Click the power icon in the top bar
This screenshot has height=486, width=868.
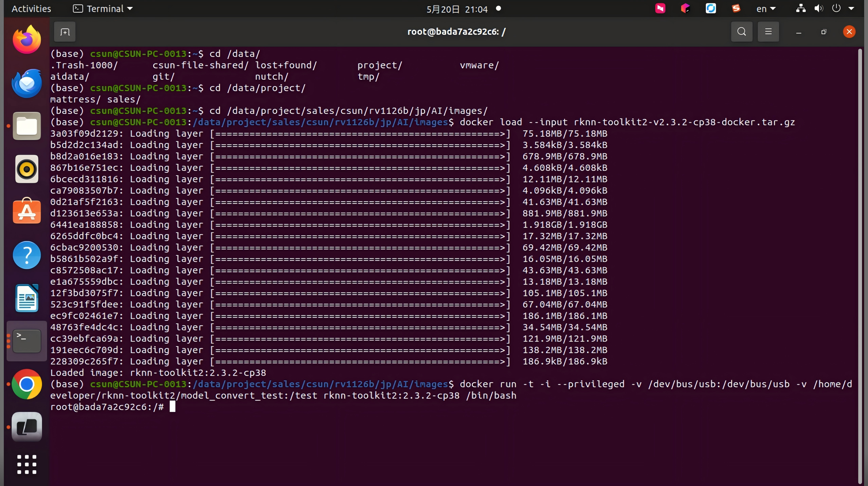836,8
